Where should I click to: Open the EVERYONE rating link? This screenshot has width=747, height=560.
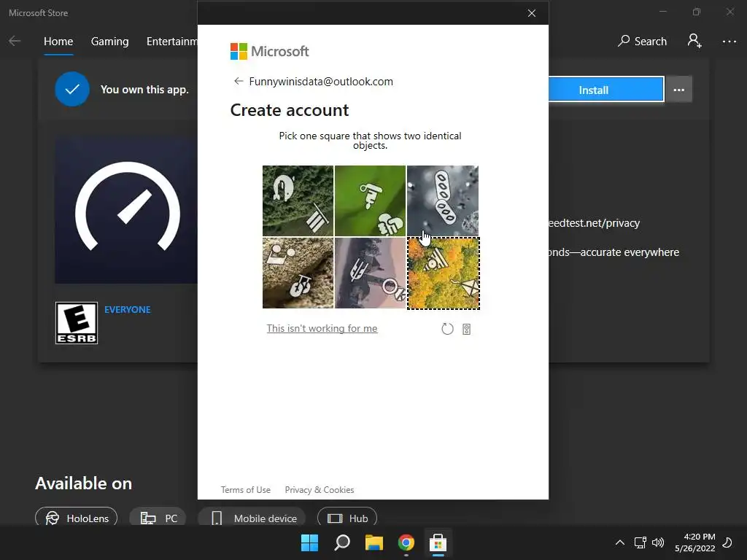click(x=127, y=309)
